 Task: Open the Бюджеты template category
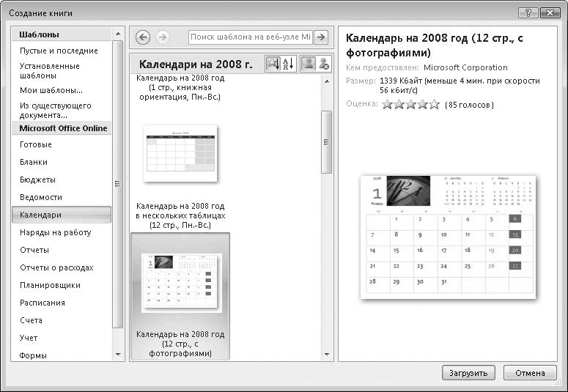click(37, 180)
